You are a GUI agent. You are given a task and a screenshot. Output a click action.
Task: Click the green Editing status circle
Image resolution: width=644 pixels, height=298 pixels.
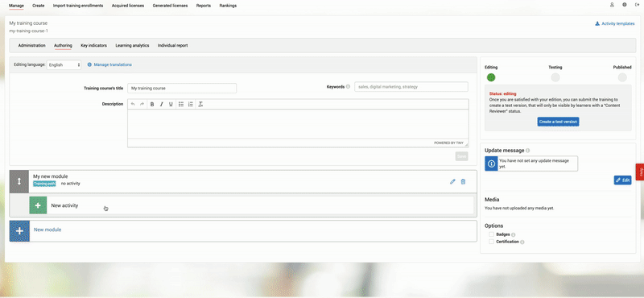491,77
